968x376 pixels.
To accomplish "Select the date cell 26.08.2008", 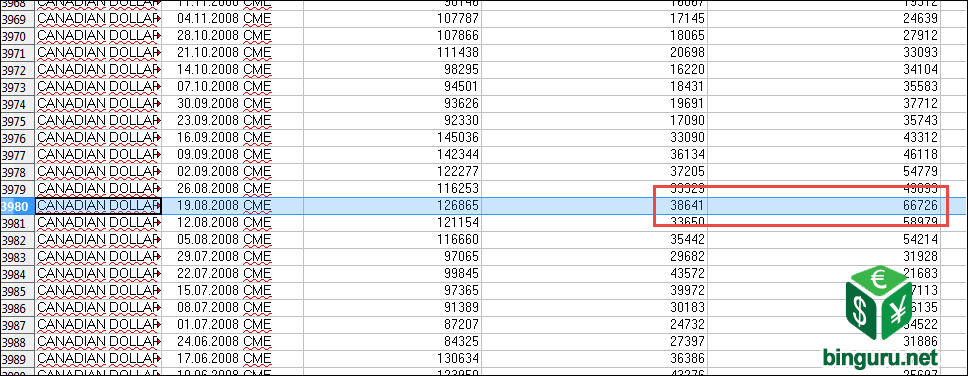I will 232,189.
